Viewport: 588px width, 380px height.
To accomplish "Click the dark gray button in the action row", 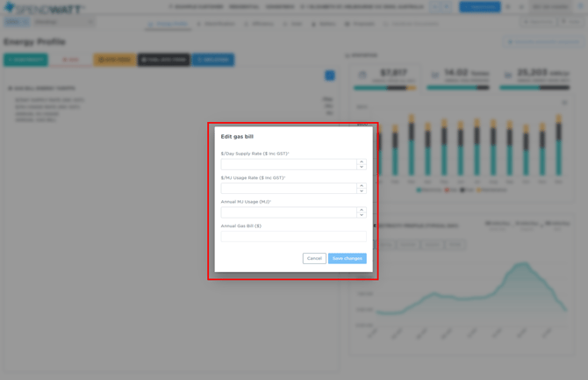I will click(x=163, y=60).
